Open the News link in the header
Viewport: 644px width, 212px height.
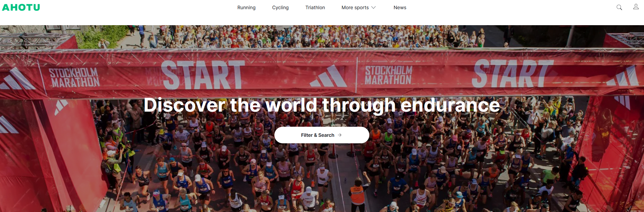point(400,7)
